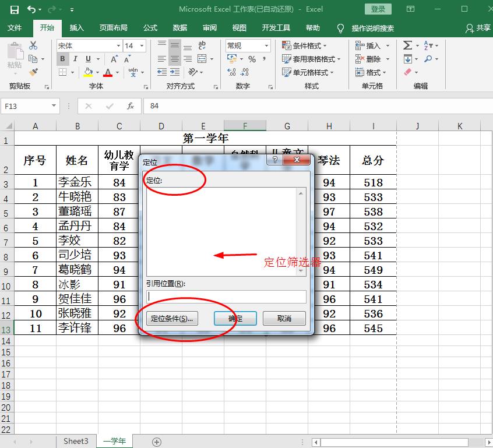
Task: Click the 取消 button in the dialog
Action: coord(284,318)
